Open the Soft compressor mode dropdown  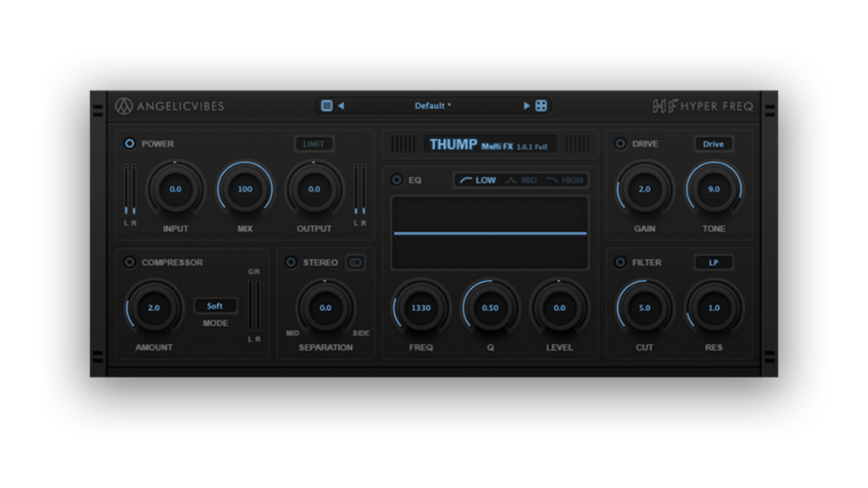click(215, 306)
